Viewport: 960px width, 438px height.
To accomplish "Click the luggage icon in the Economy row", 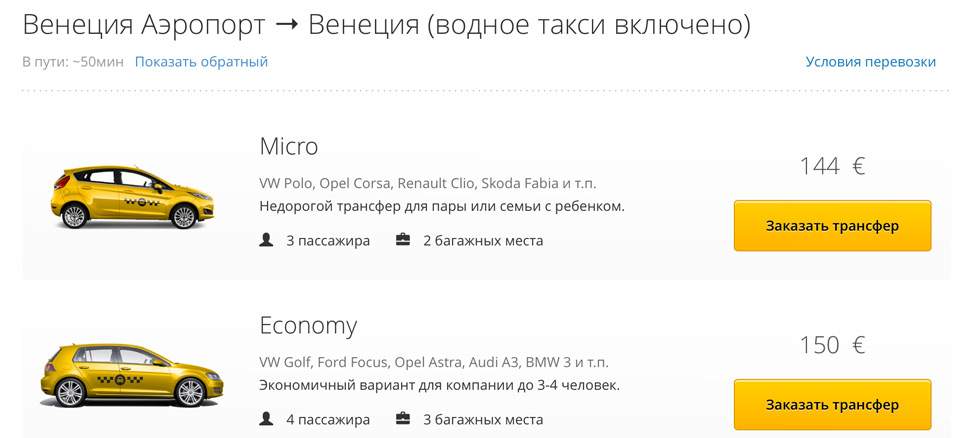I will click(x=403, y=419).
